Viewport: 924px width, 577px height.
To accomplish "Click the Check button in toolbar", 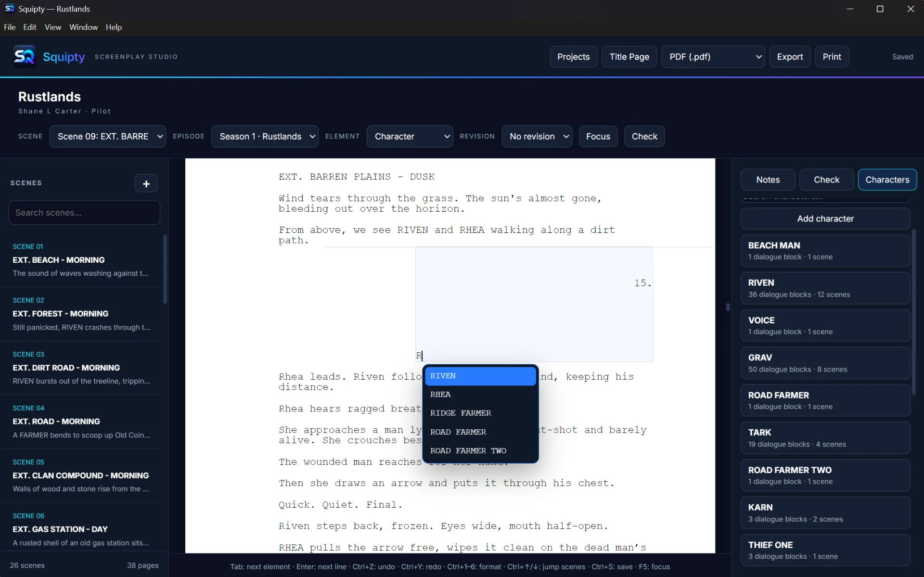I will (644, 136).
